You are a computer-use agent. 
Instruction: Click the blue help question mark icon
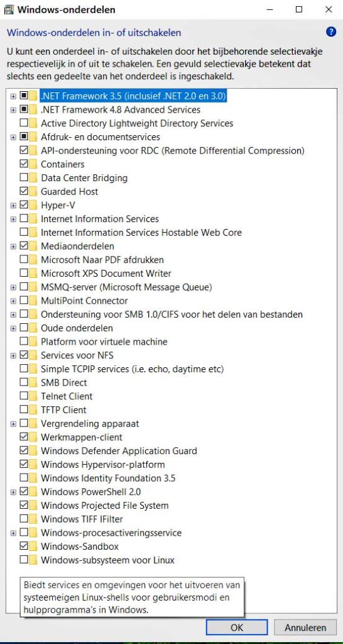click(x=331, y=32)
